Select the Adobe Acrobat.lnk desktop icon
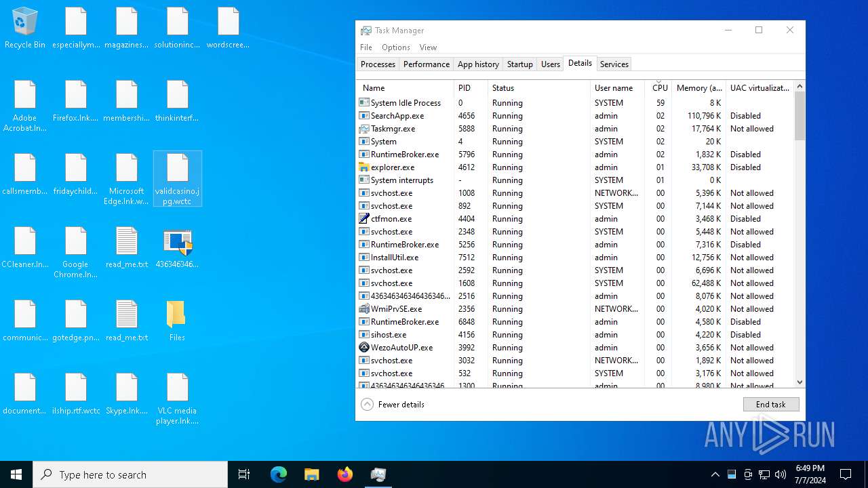The height and width of the screenshot is (488, 868). tap(25, 106)
